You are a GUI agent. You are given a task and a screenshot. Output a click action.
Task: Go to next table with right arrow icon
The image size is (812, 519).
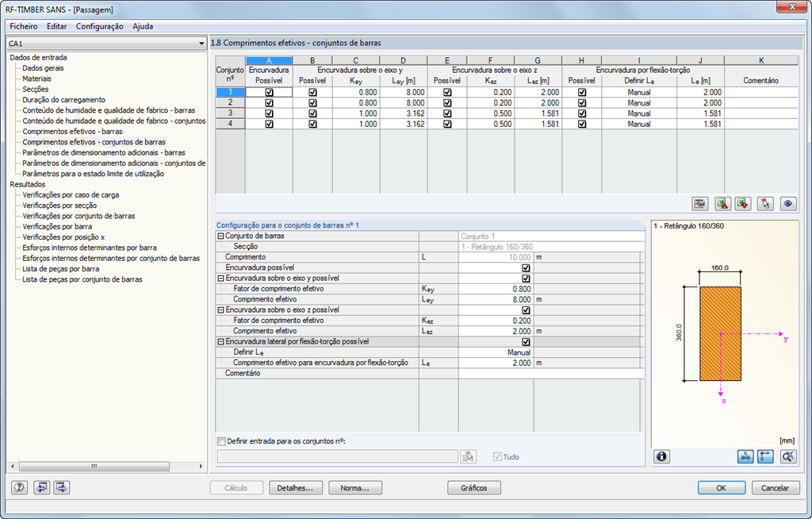61,487
